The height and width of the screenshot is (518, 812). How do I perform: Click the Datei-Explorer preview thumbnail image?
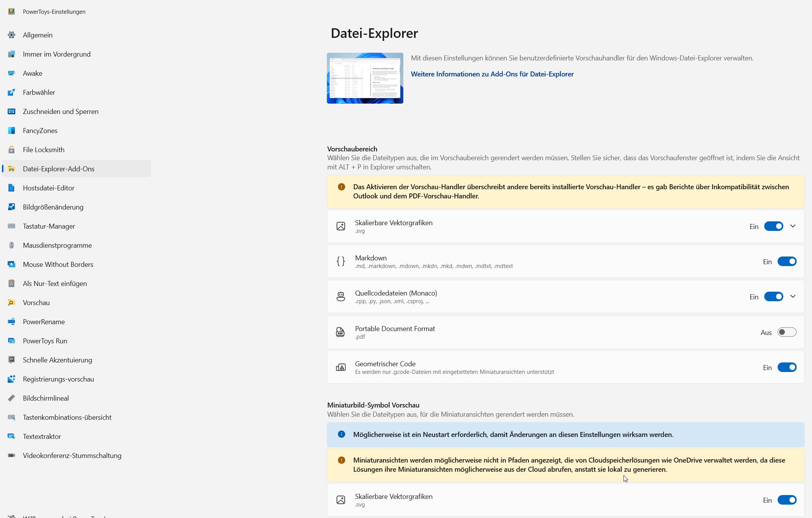click(x=365, y=78)
